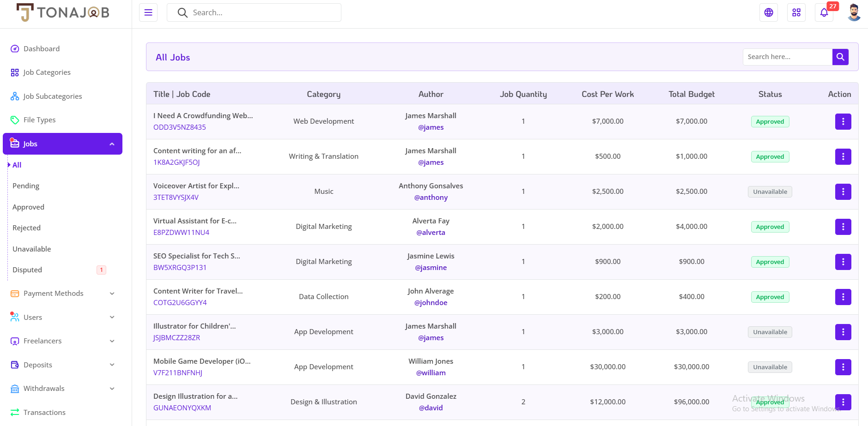Screen dimensions: 868x426
Task: Open action menu for Mobile Game Developer job
Action: pos(843,367)
